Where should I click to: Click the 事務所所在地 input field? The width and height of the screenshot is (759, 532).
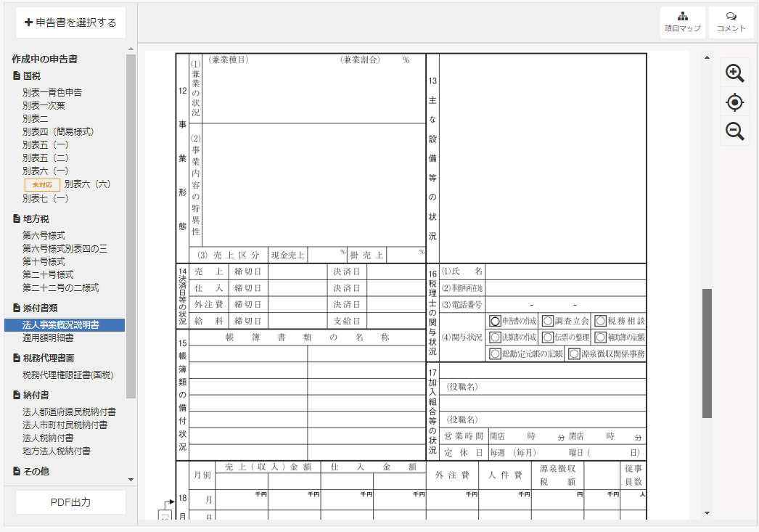pos(565,288)
